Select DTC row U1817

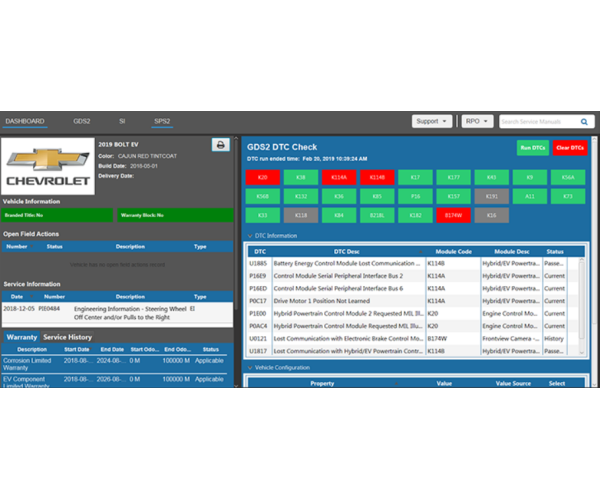[x=413, y=351]
